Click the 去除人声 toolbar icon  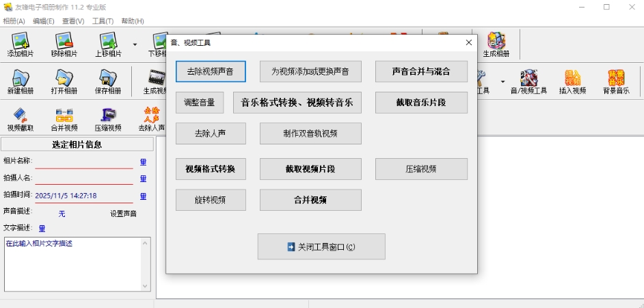[152, 119]
